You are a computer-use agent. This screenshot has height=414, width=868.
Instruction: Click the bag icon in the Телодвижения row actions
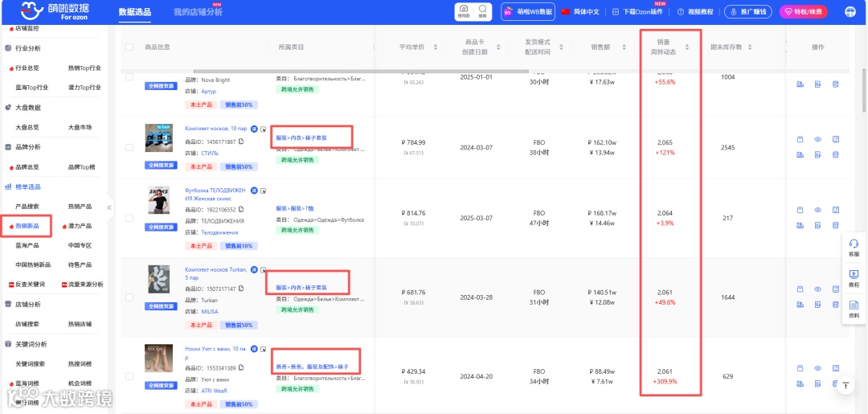[800, 211]
